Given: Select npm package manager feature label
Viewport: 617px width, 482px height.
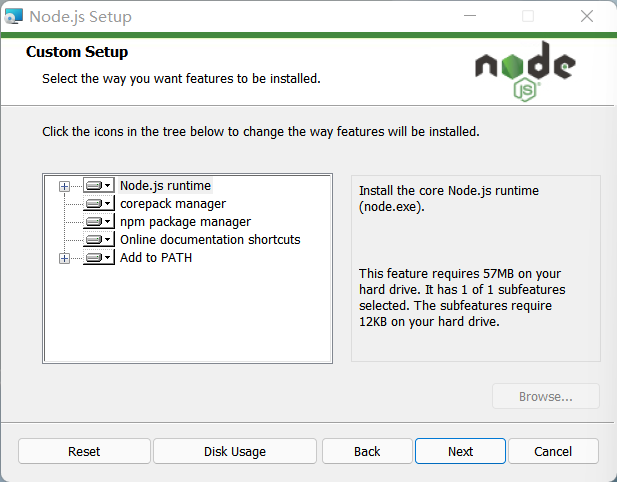Looking at the screenshot, I should (185, 221).
